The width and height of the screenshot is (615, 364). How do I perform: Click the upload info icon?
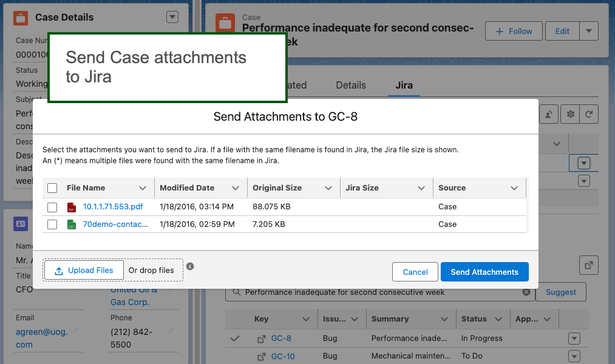click(x=190, y=266)
